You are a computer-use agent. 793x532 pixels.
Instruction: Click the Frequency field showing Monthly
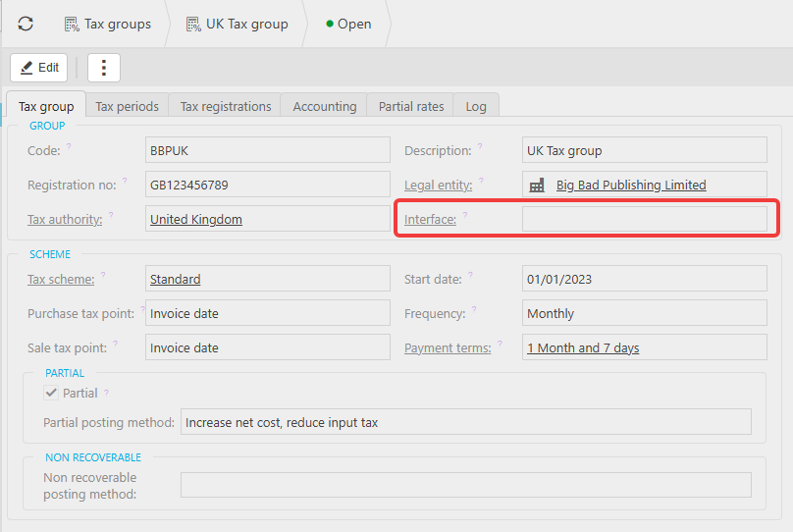coord(644,313)
